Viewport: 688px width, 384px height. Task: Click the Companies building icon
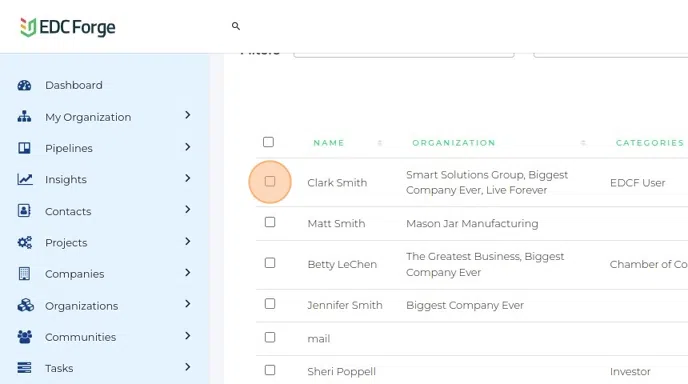(24, 273)
